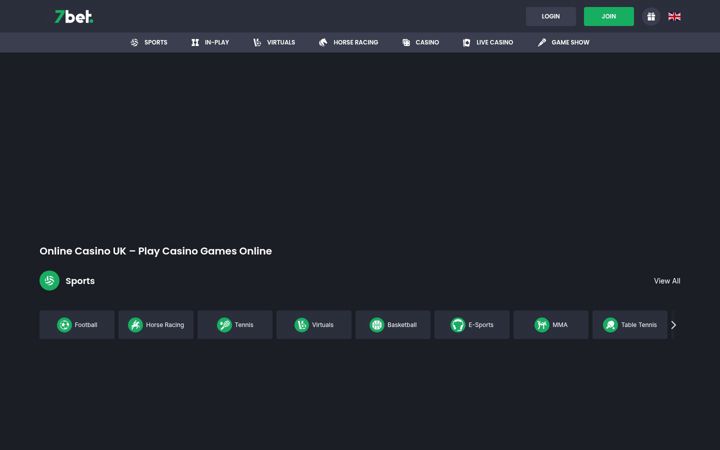This screenshot has height=450, width=720.
Task: Click the Football soccer ball icon
Action: tap(64, 325)
